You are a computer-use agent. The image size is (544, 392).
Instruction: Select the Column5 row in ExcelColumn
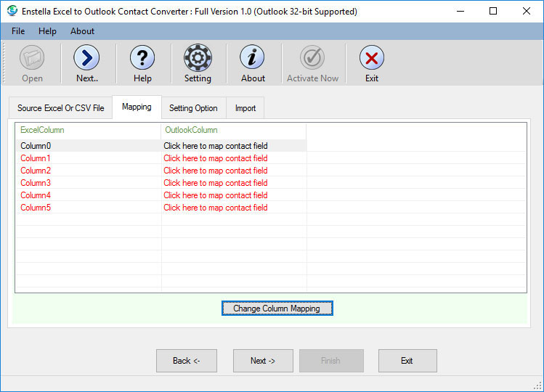36,208
